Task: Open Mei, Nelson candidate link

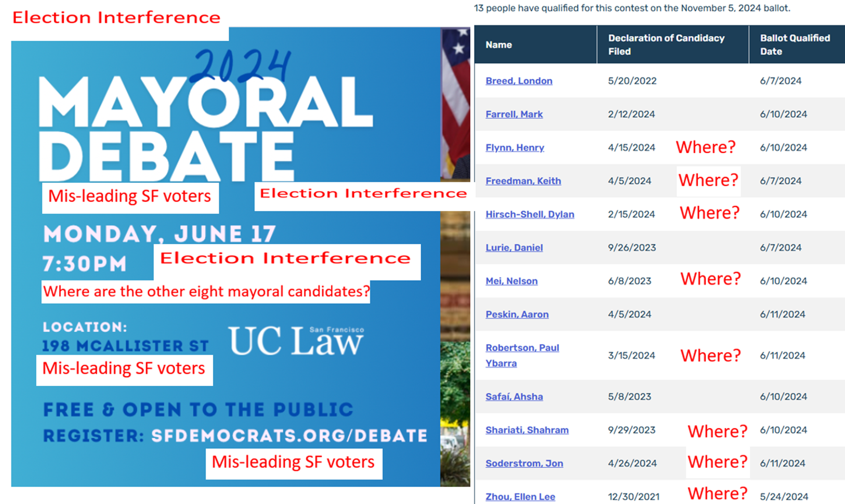Action: pyautogui.click(x=511, y=281)
